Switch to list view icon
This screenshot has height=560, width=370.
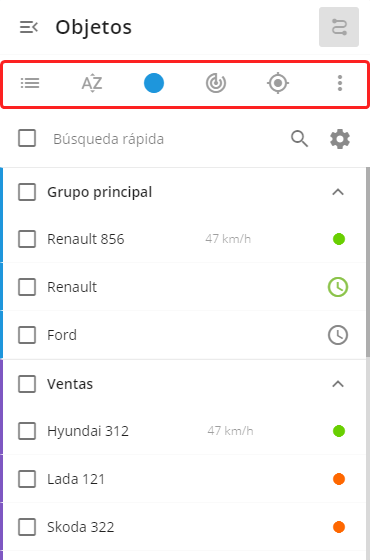(x=30, y=83)
